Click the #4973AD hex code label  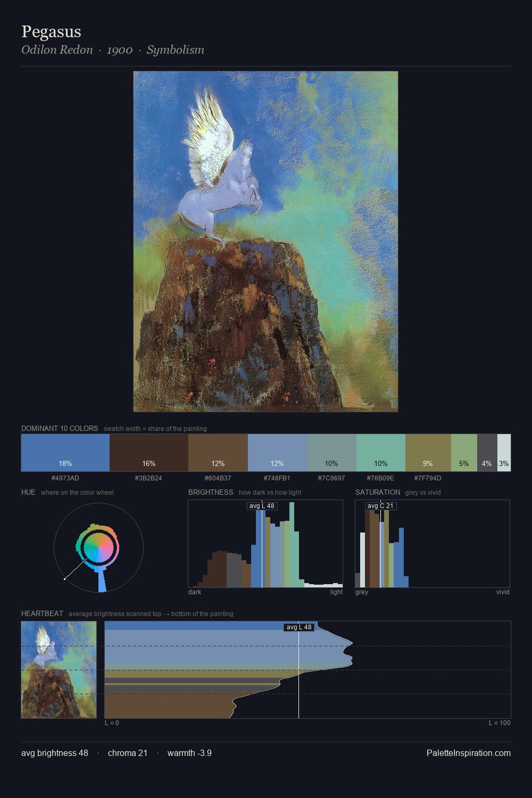click(65, 478)
